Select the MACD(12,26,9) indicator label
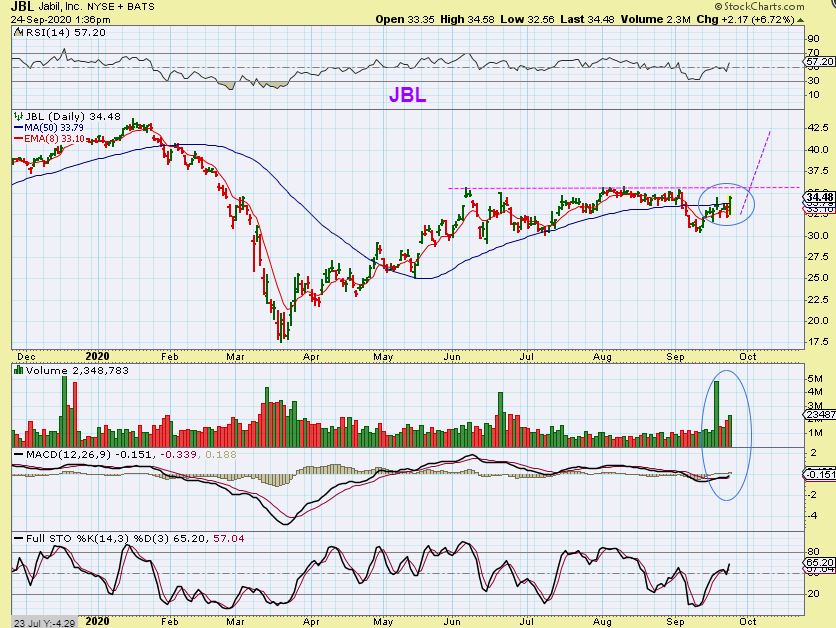Viewport: 836px width, 628px height. click(70, 455)
